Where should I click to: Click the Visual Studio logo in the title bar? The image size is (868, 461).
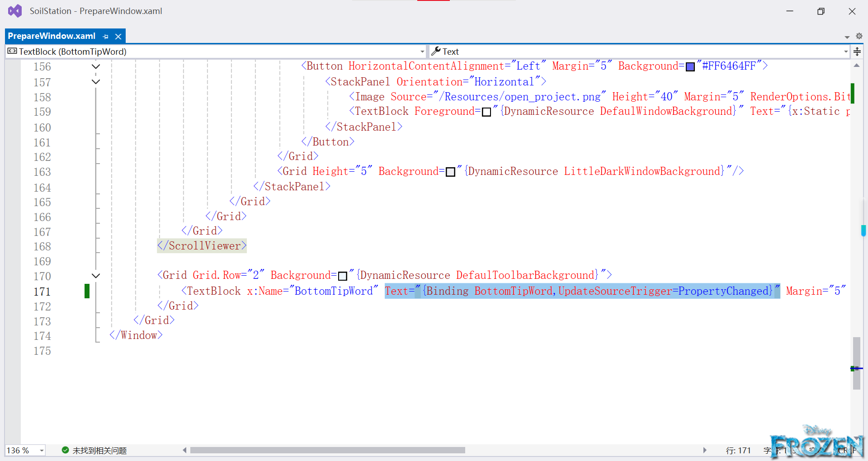click(x=15, y=10)
